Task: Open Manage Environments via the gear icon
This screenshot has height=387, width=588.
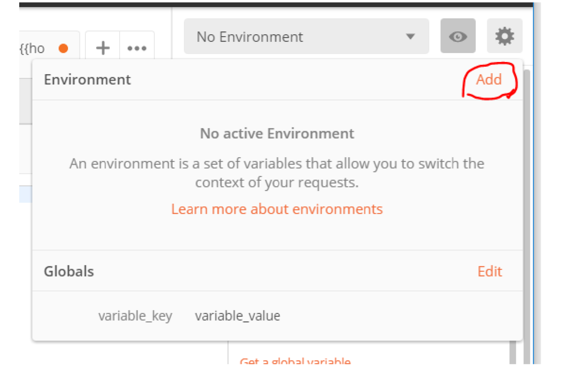Action: (x=504, y=36)
